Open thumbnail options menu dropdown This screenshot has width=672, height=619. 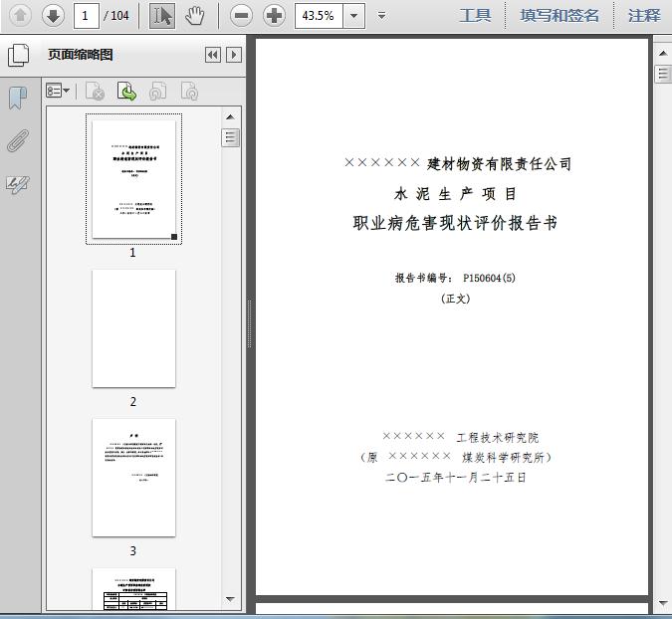(x=58, y=91)
